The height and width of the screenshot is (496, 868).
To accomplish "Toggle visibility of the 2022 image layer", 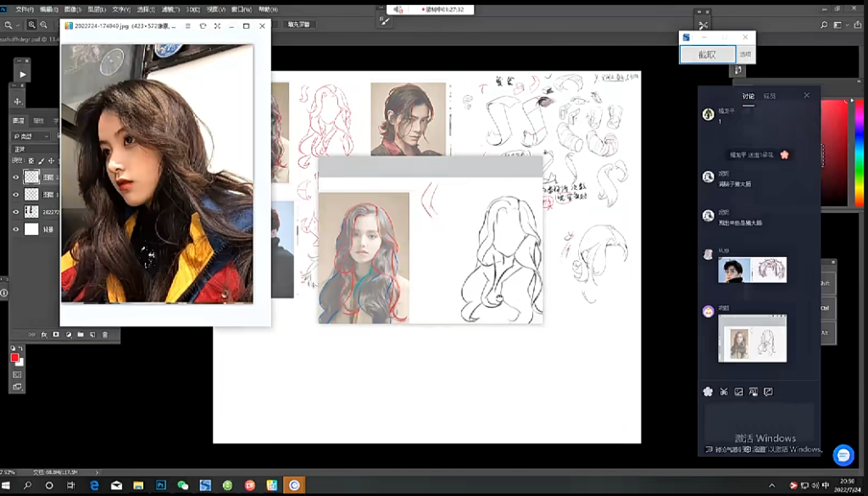I will click(x=15, y=212).
